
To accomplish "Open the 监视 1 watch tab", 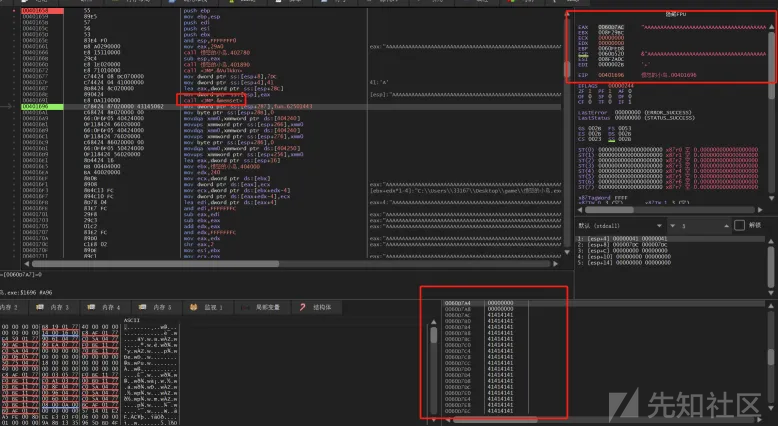I will pos(206,307).
